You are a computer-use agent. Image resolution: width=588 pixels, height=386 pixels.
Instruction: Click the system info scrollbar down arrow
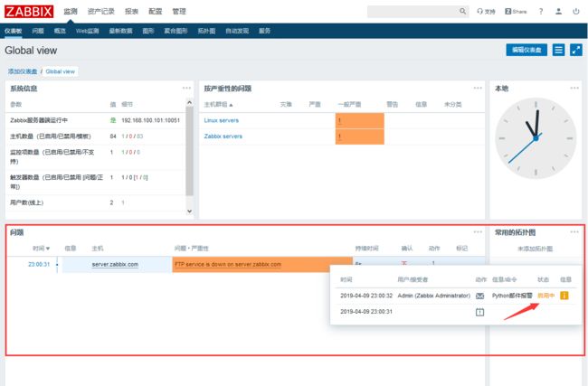(x=189, y=211)
